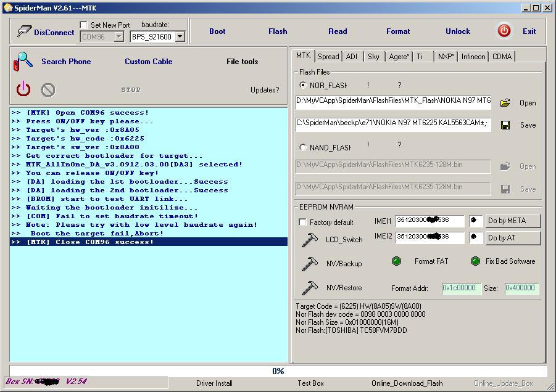Click the green Fix Bad Software indicator

coord(475,261)
